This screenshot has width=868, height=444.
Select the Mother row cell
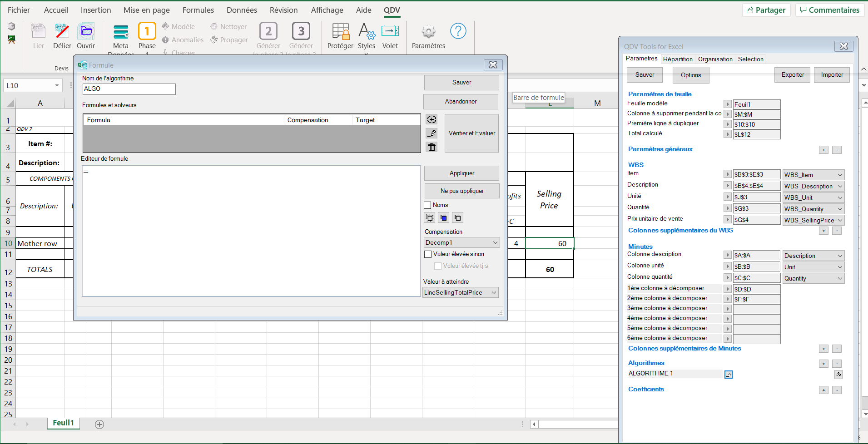(40, 243)
